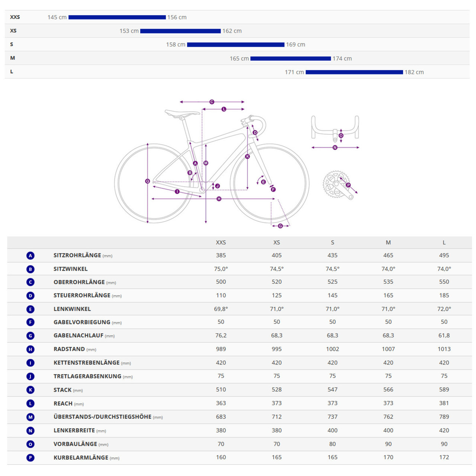
Task: Click the L icon next to Reach
Action: (30, 403)
